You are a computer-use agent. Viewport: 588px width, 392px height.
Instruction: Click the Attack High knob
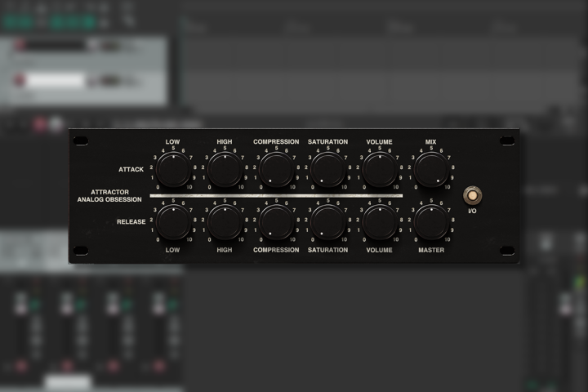tap(225, 170)
